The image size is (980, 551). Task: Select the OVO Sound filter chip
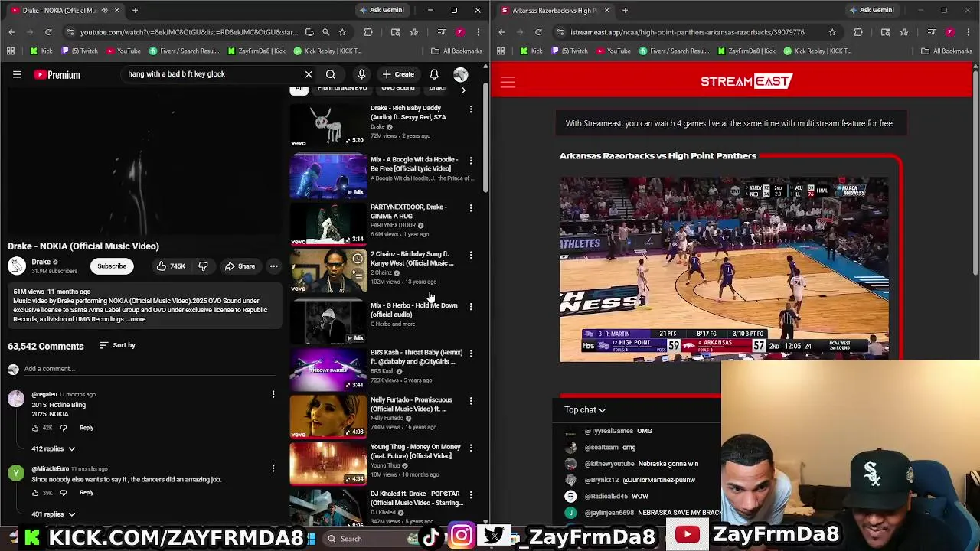pos(398,89)
